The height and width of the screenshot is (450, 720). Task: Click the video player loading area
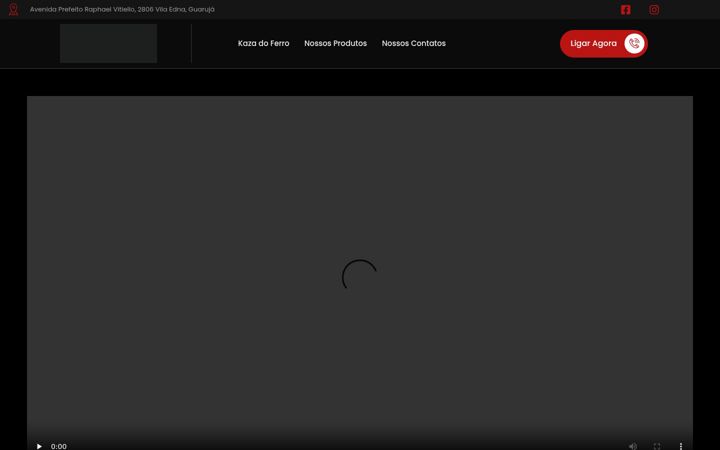click(360, 273)
